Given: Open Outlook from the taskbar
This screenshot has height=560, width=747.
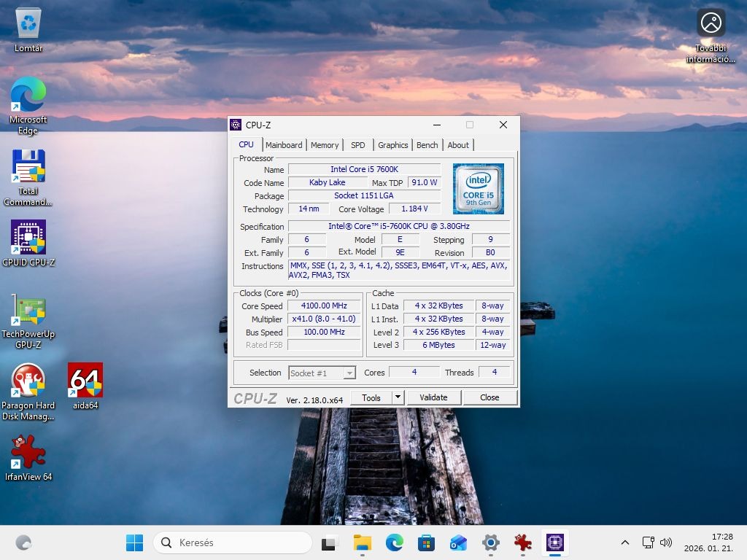Looking at the screenshot, I should click(458, 542).
